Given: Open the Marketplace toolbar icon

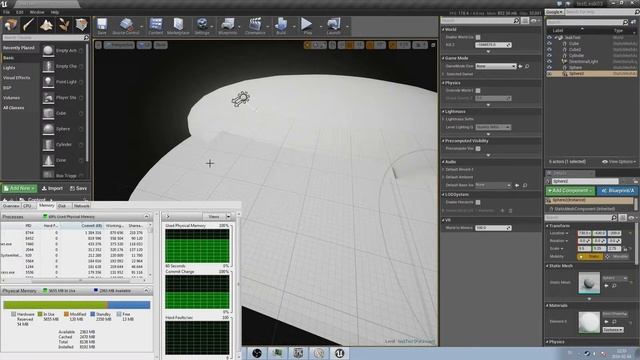Looking at the screenshot, I should click(x=178, y=26).
